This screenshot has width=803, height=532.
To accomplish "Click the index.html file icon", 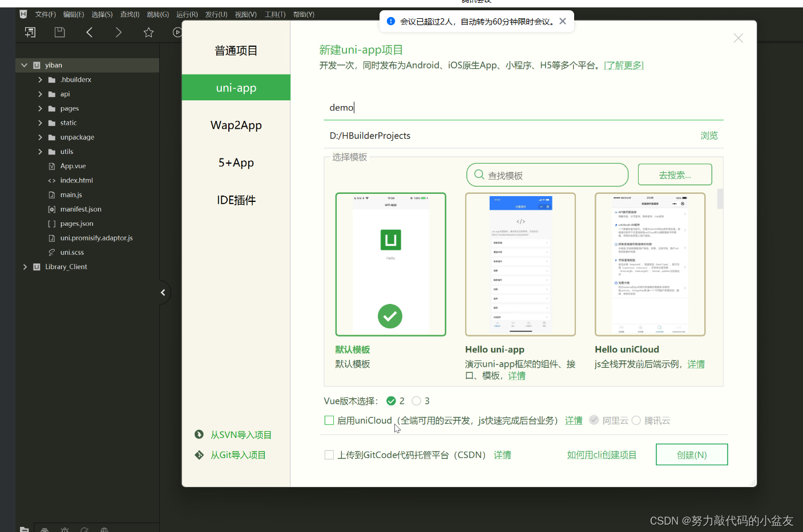I will (52, 181).
